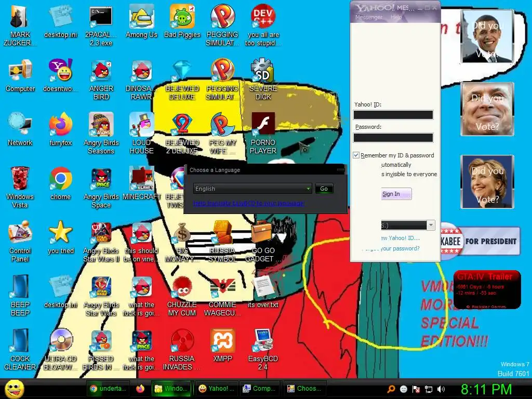This screenshot has width=532, height=399.
Task: Open the DINOSA RAWR icon
Action: point(141,79)
